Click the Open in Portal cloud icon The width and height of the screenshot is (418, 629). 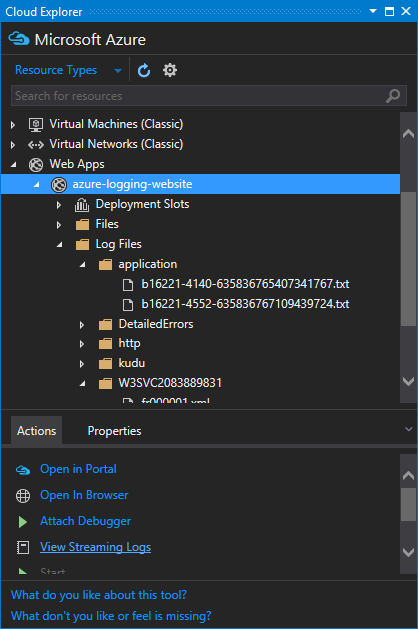(x=23, y=469)
